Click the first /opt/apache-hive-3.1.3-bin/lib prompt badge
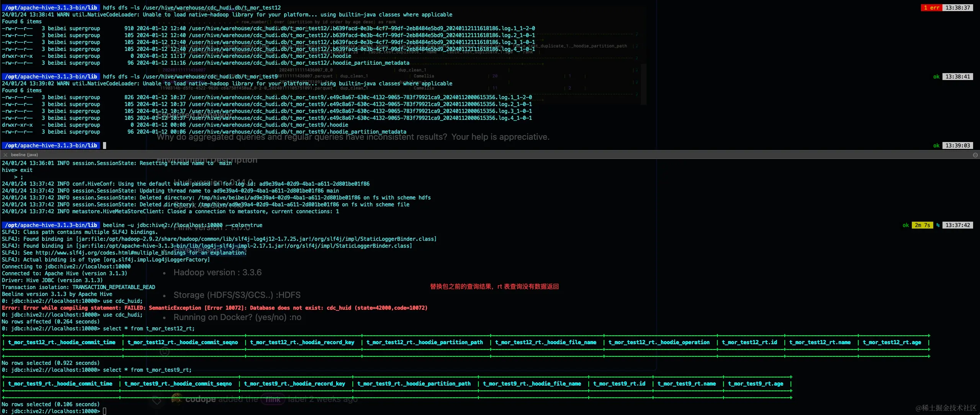This screenshot has width=980, height=415. click(x=50, y=7)
